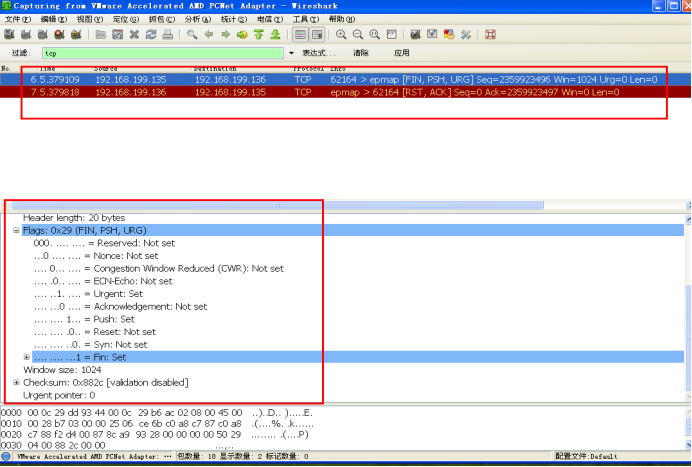
Task: Close the capture file X icon
Action: click(x=134, y=34)
